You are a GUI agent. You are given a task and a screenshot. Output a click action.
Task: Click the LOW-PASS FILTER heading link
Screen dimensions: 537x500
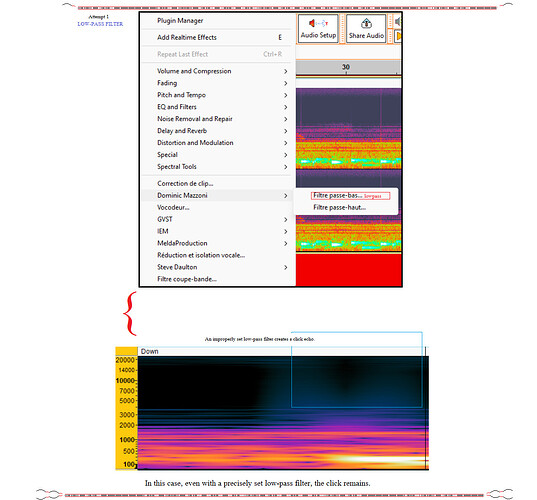tap(100, 24)
